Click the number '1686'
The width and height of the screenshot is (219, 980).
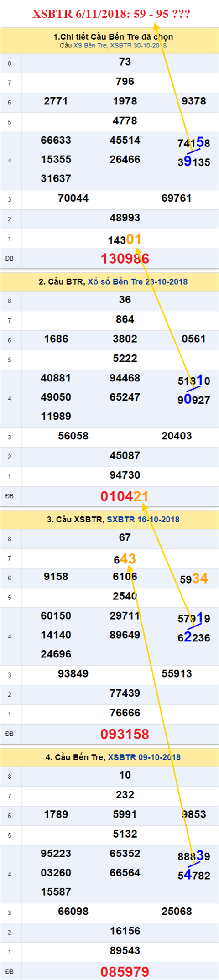click(x=56, y=339)
